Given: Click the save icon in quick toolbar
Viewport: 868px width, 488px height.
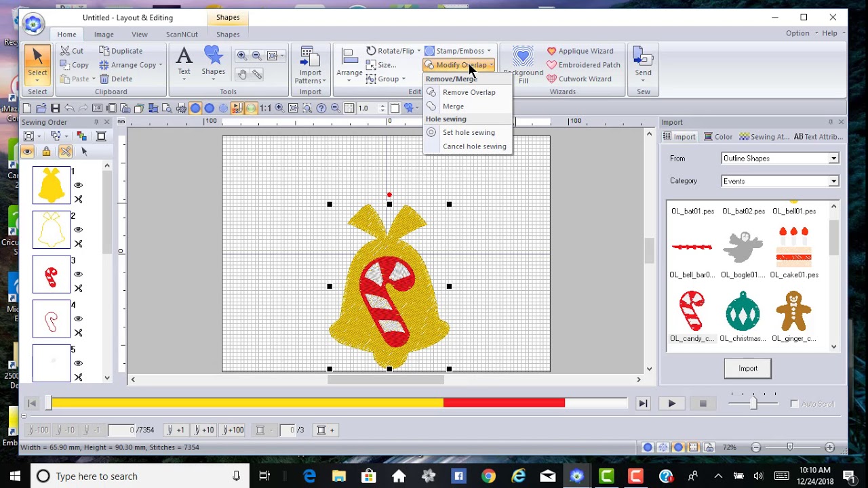Looking at the screenshot, I should [56, 108].
